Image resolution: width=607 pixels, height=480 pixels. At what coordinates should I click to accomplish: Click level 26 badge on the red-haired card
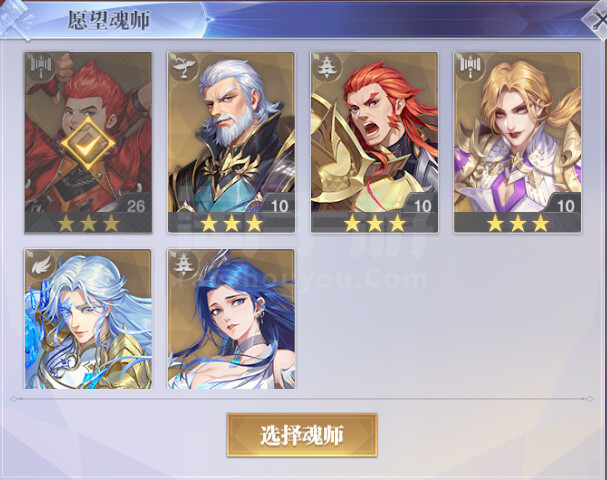[x=136, y=206]
